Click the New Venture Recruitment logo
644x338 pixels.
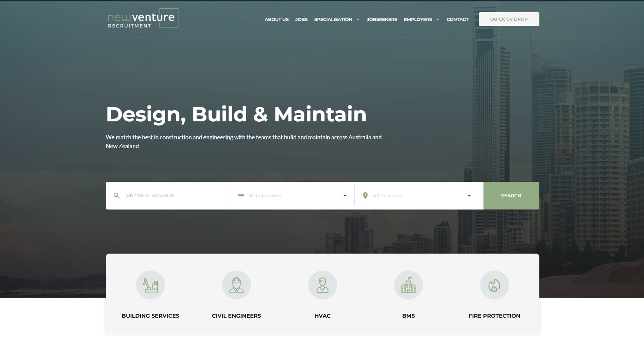[142, 18]
